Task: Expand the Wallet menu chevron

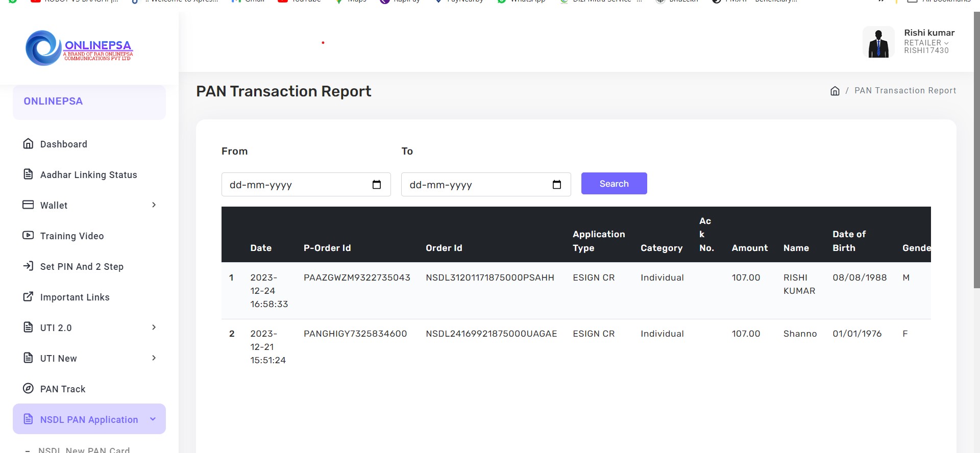Action: tap(154, 205)
